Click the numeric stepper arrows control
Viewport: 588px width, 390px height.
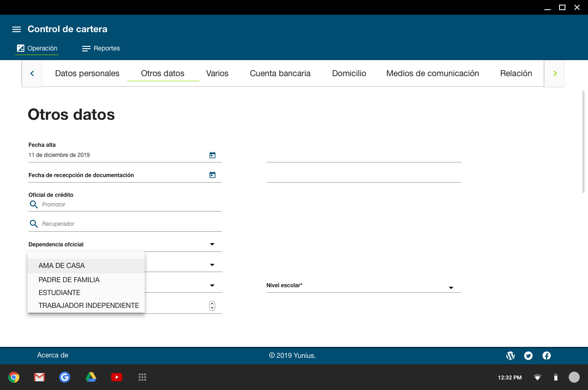click(212, 306)
